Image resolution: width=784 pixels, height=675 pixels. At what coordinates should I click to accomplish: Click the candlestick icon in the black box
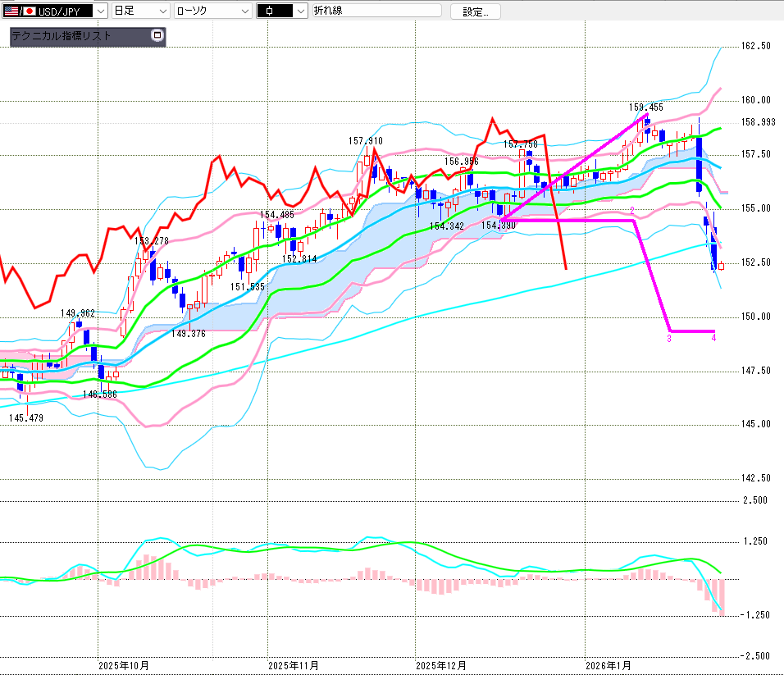(275, 11)
